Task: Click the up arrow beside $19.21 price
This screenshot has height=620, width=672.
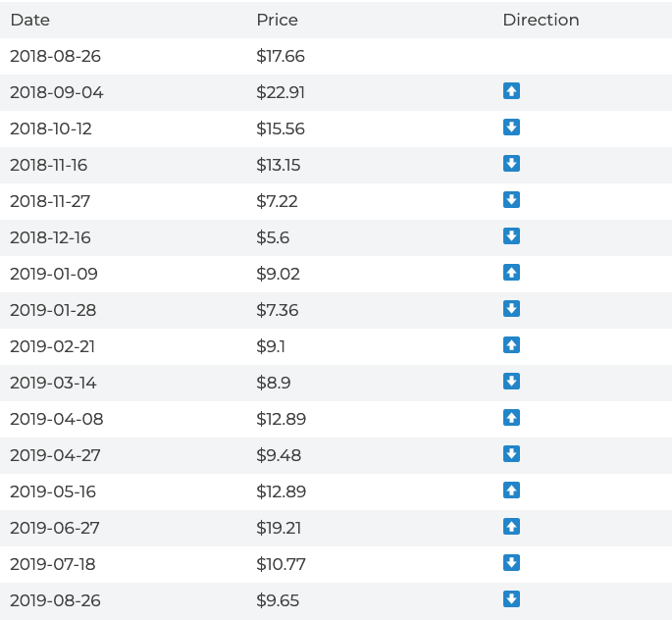Action: (511, 527)
